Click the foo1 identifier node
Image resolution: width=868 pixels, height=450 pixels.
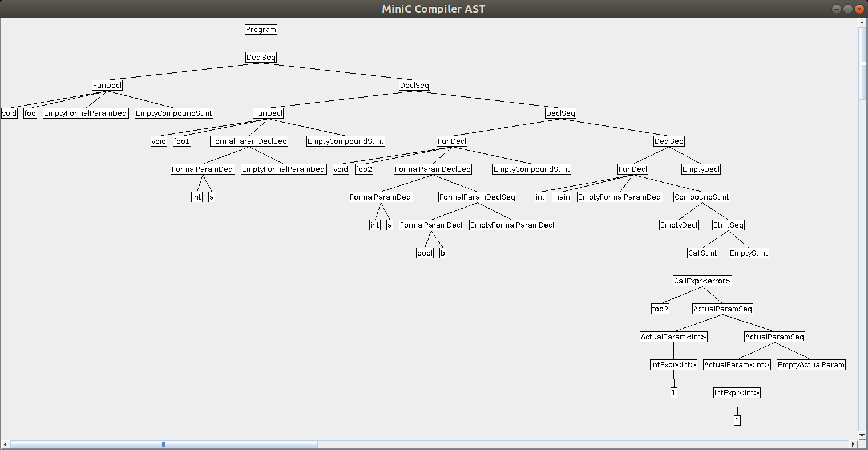(x=181, y=141)
